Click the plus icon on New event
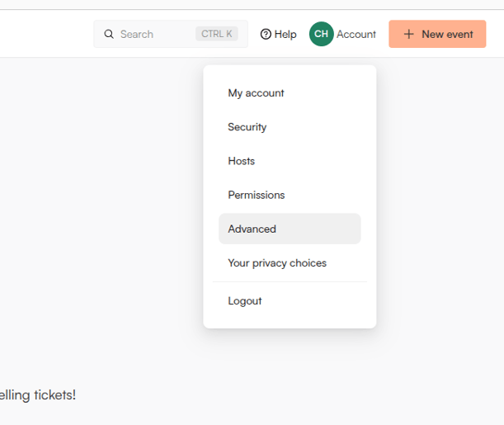 [408, 34]
